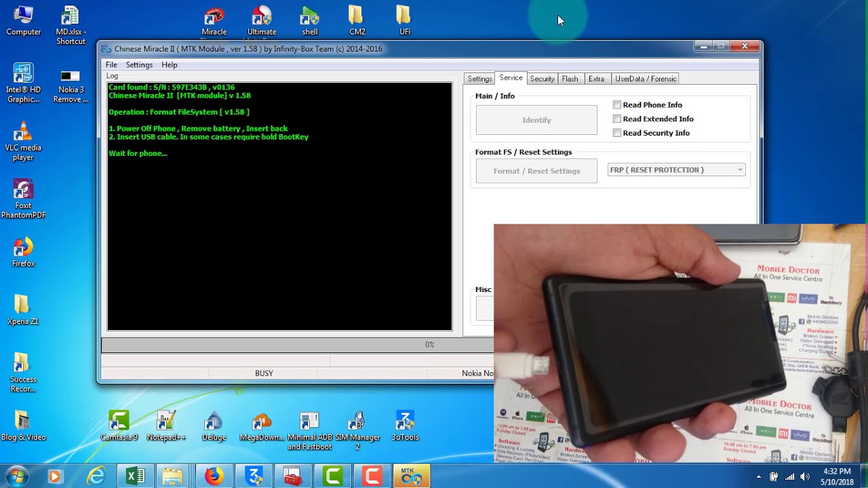
Task: Open Internet Explorer from the taskbar
Action: [96, 476]
